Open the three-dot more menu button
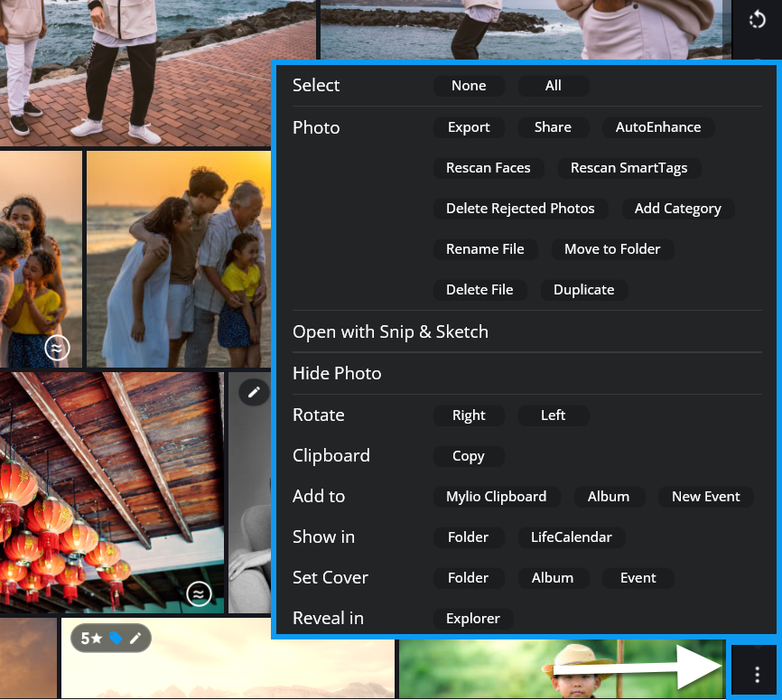The width and height of the screenshot is (782, 700). click(757, 675)
